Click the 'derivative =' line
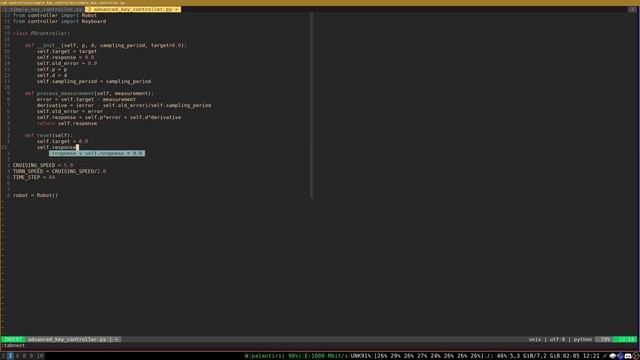Screen dimensions: 640x360 pos(124,105)
